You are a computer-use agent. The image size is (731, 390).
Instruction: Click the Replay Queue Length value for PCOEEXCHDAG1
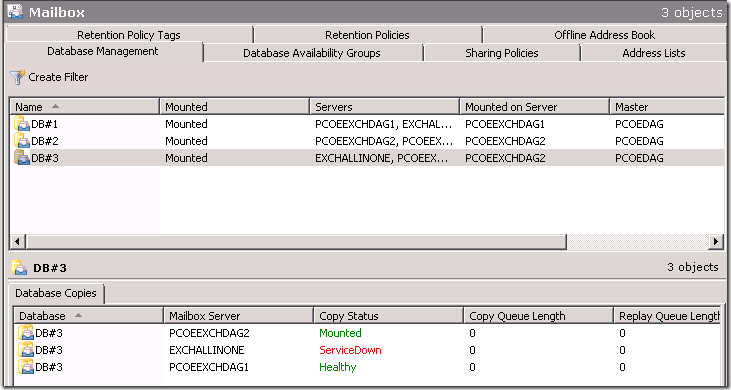[x=622, y=367]
